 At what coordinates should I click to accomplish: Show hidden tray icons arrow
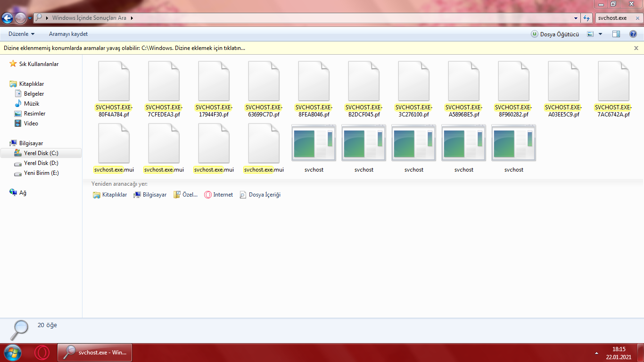point(597,353)
